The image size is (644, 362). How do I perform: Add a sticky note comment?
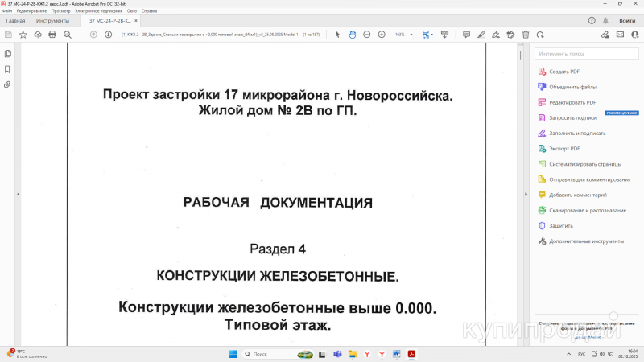[466, 35]
